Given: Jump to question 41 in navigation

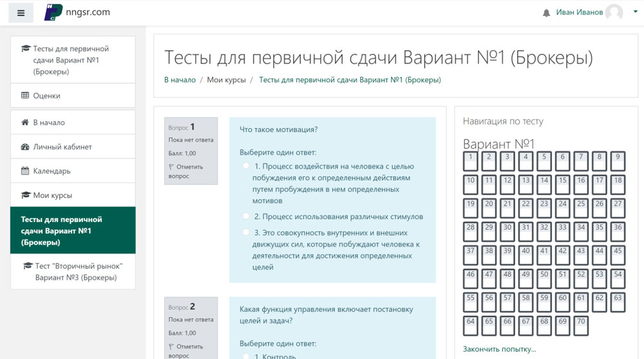Looking at the screenshot, I should pos(544,255).
